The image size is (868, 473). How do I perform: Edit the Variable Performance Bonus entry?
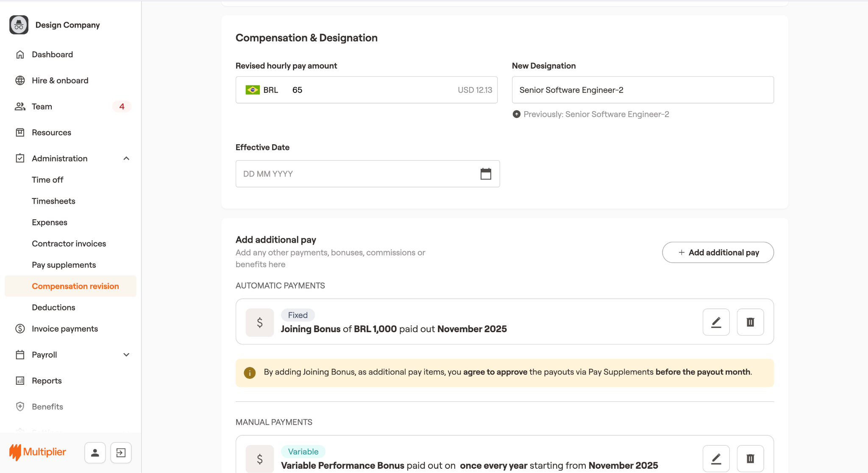tap(716, 459)
